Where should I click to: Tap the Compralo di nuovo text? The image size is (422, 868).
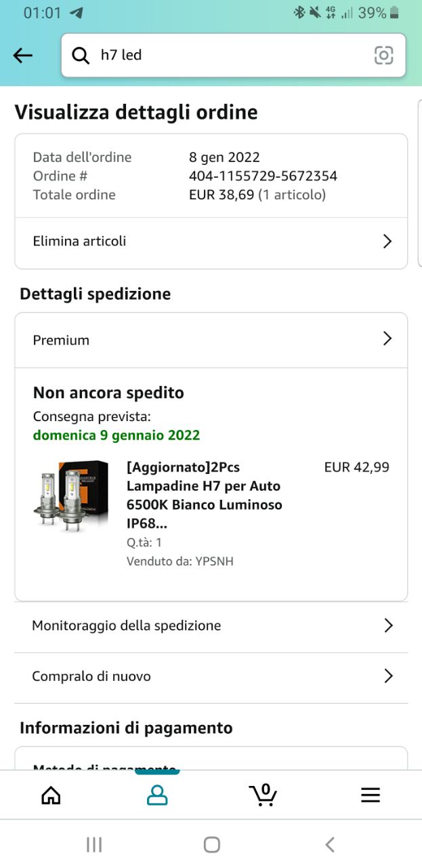pos(91,676)
